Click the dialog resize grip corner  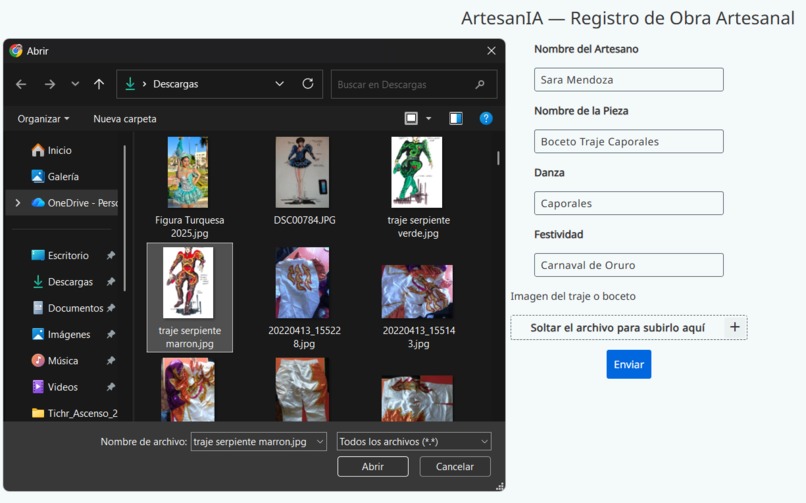point(500,486)
